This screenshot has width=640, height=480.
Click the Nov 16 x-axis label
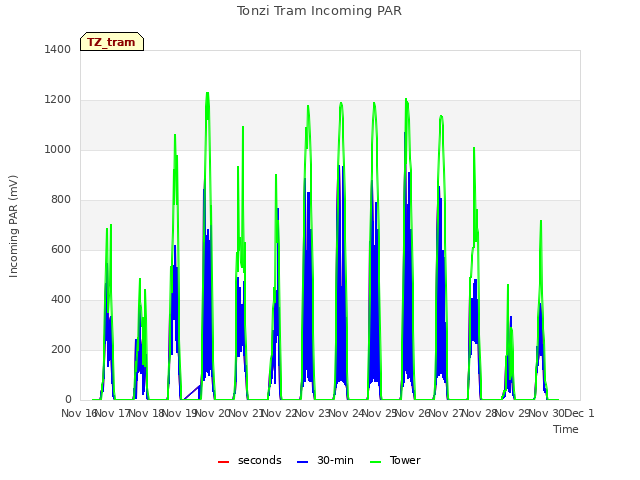point(78,413)
